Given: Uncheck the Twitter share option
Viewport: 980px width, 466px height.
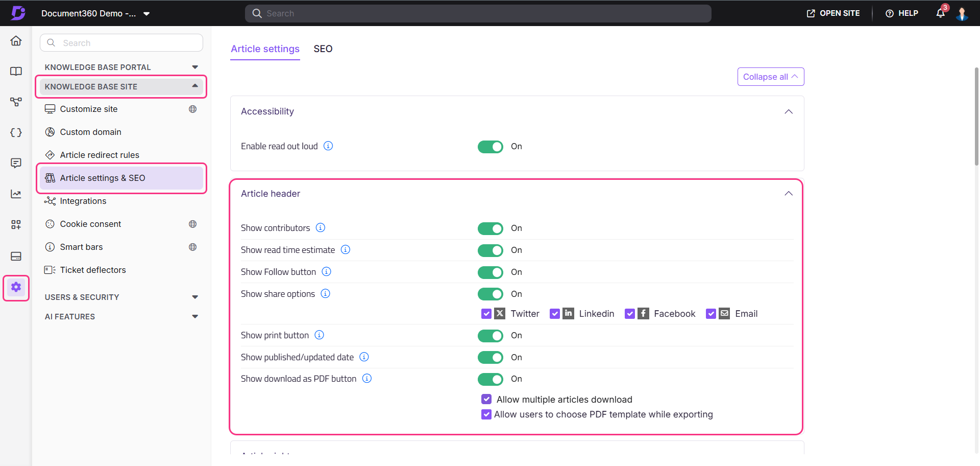Looking at the screenshot, I should coord(486,314).
